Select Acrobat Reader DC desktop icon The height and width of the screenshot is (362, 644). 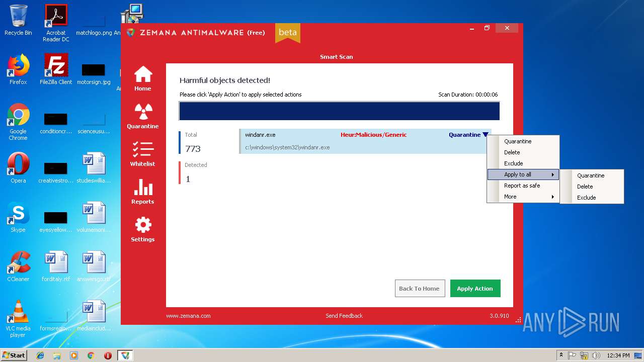coord(56,23)
